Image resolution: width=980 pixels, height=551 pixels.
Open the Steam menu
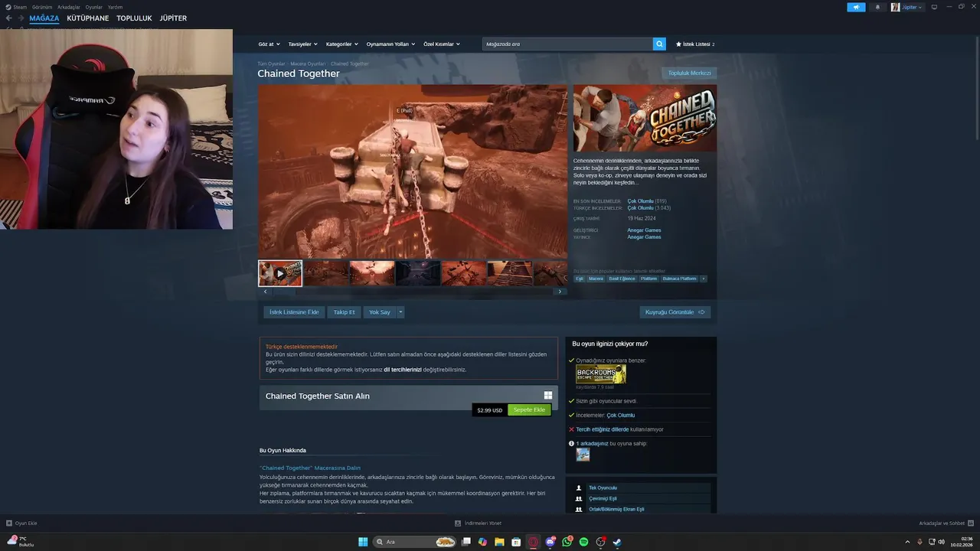coord(16,7)
